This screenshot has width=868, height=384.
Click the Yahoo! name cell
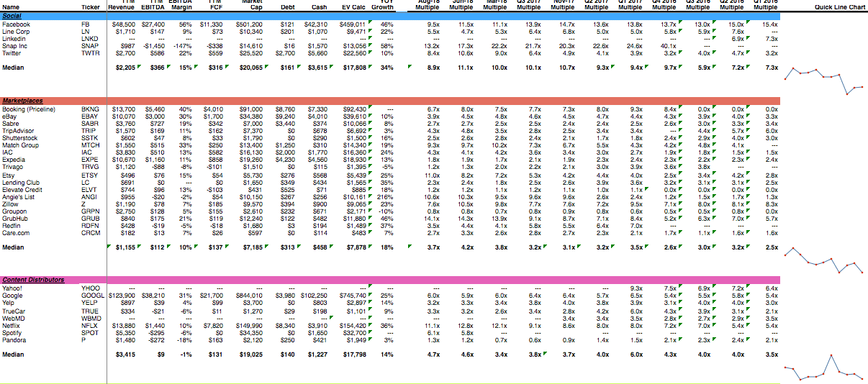click(12, 288)
